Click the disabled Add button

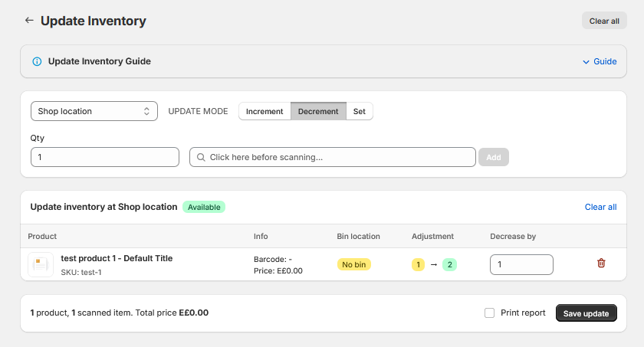[x=494, y=157]
